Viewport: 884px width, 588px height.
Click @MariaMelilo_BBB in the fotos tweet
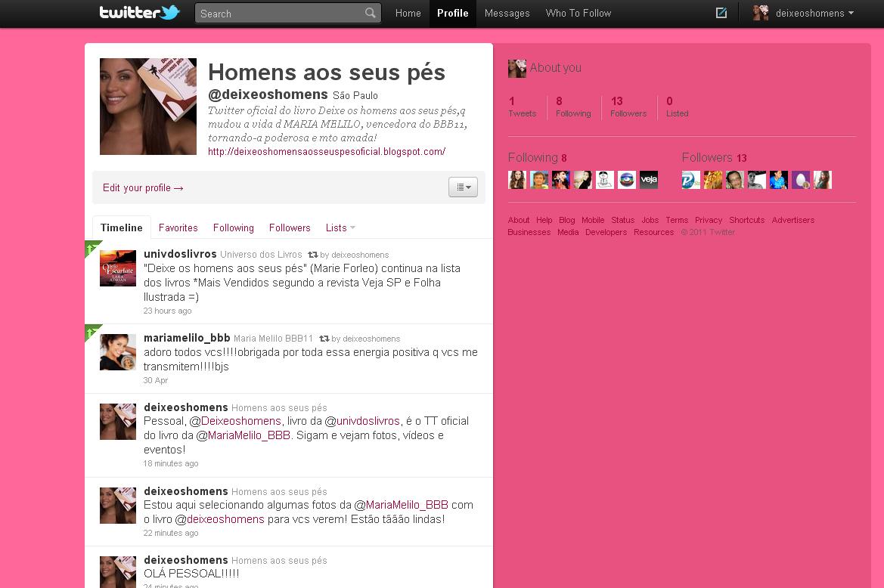(x=402, y=505)
